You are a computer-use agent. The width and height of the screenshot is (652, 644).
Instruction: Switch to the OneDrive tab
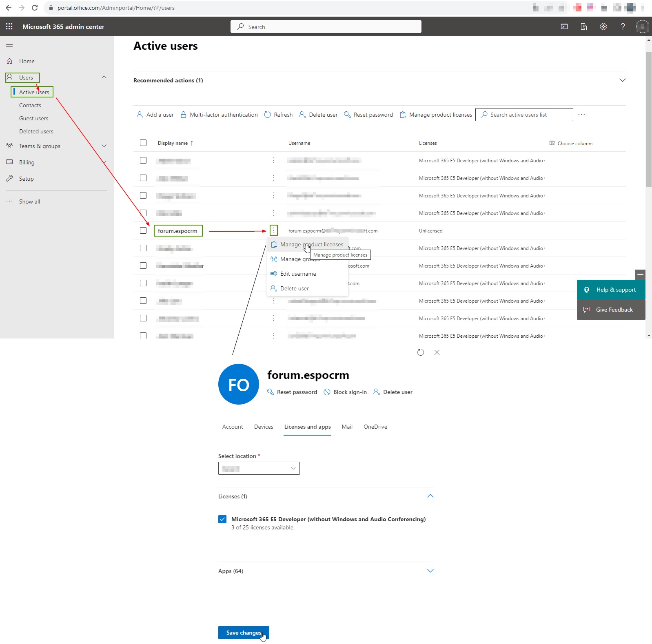tap(375, 427)
